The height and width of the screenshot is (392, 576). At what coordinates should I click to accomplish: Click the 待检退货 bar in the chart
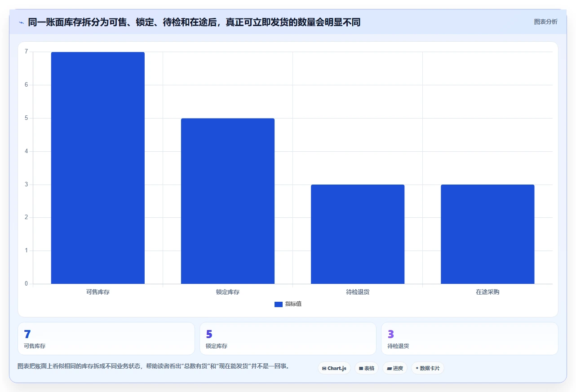358,234
